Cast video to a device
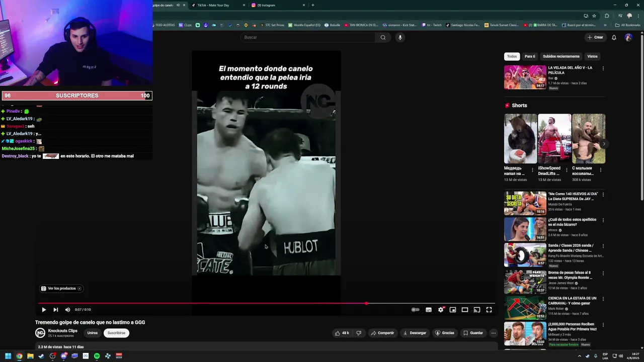This screenshot has height=362, width=644. pyautogui.click(x=477, y=310)
